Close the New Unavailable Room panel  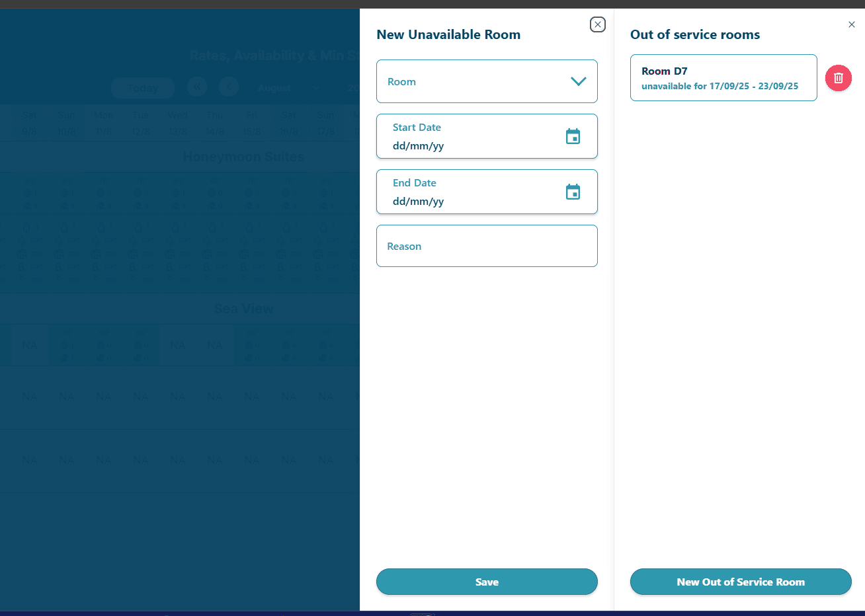[597, 24]
